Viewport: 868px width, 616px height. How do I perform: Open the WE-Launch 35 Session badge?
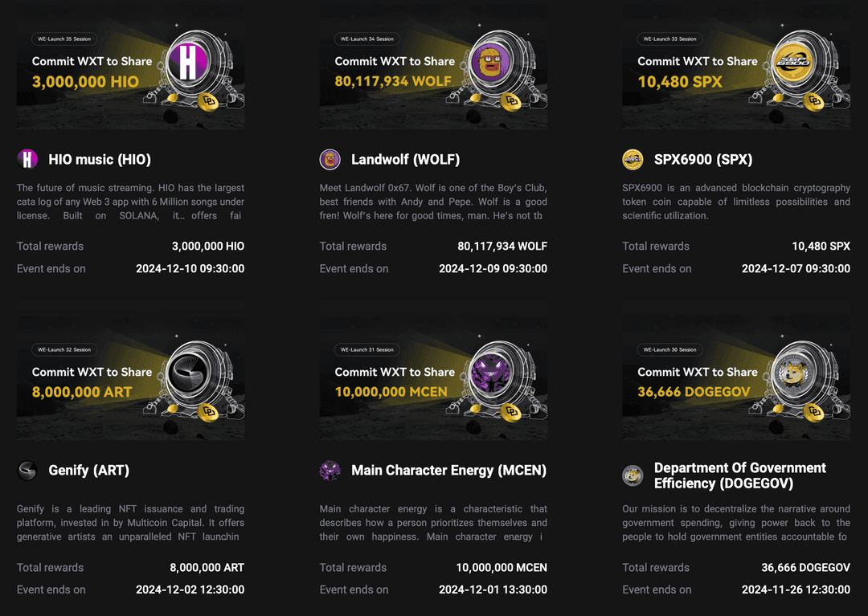[63, 39]
